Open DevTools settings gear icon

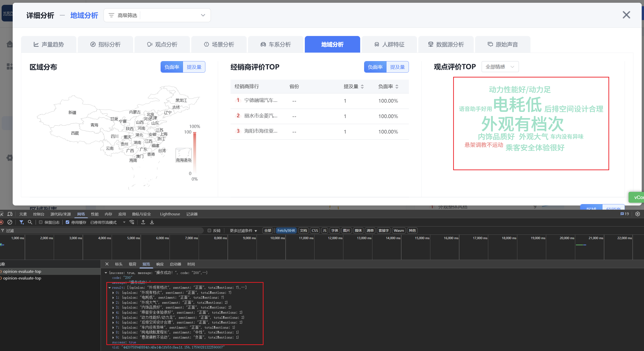(x=638, y=214)
